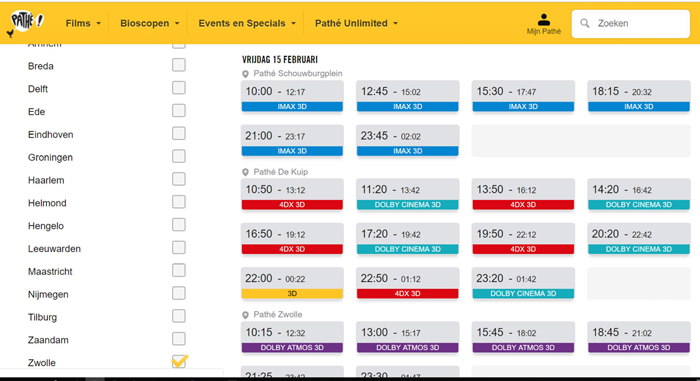Click location pin beside Pathé Schouwburgplein
The image size is (700, 381).
click(245, 74)
